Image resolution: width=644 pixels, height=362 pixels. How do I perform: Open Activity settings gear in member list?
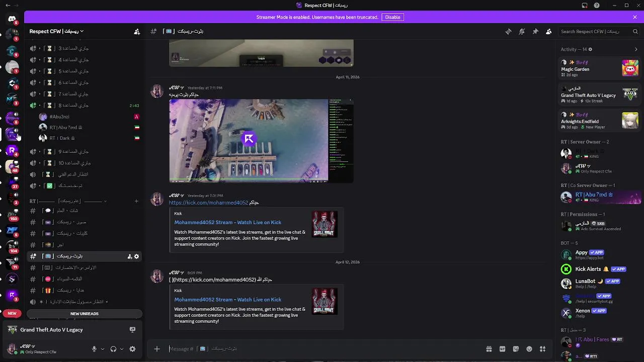click(590, 49)
